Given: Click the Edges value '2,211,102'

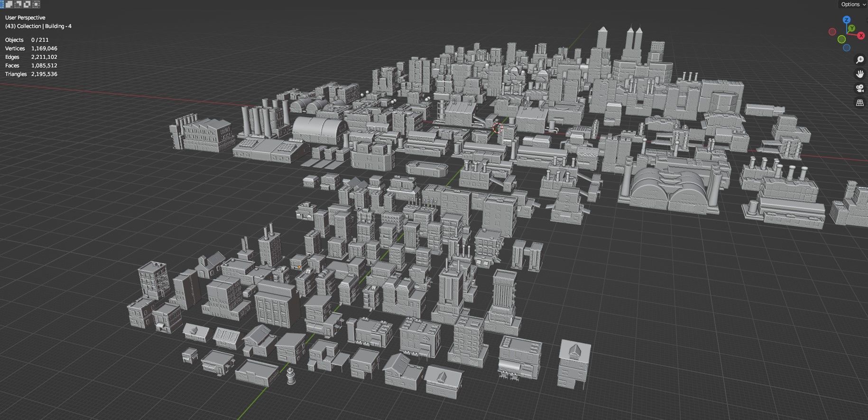Looking at the screenshot, I should [44, 57].
